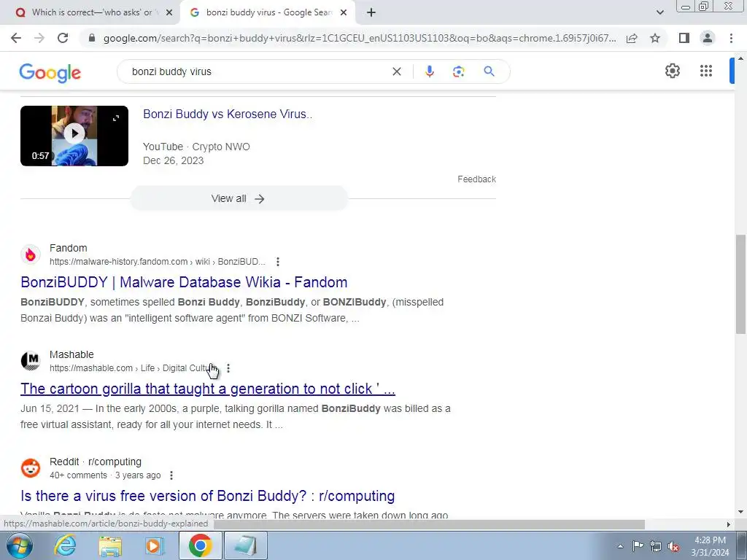Open the Reddit virus free version thread
Viewport: 747px width, 560px height.
coord(208,496)
